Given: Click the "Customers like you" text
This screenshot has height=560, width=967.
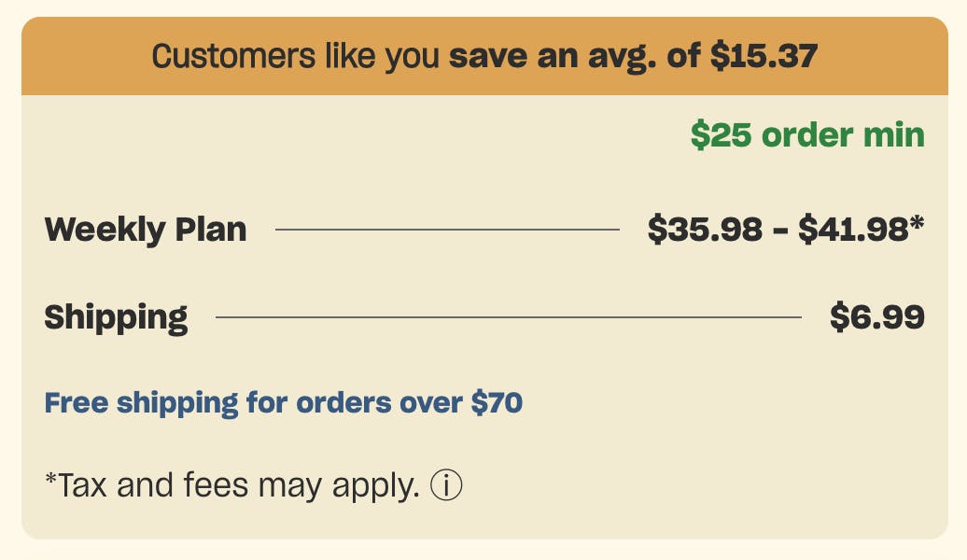Looking at the screenshot, I should [x=295, y=57].
